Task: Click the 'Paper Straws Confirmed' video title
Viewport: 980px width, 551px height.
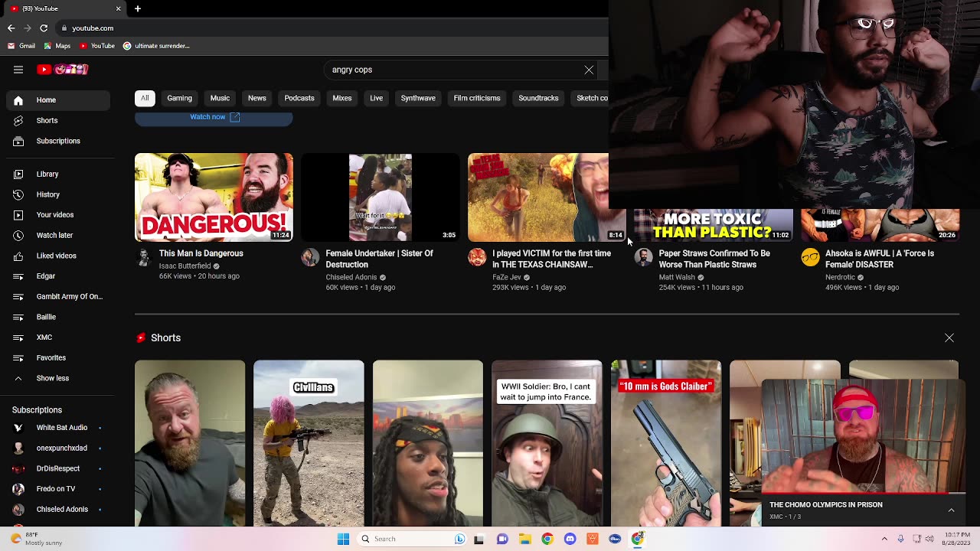Action: tap(714, 259)
